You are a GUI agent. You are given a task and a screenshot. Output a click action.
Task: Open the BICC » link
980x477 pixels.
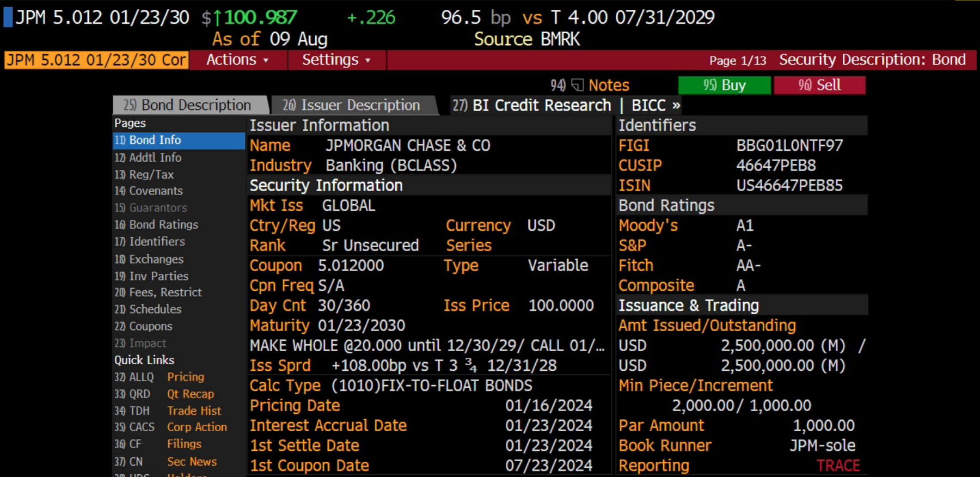pyautogui.click(x=656, y=105)
